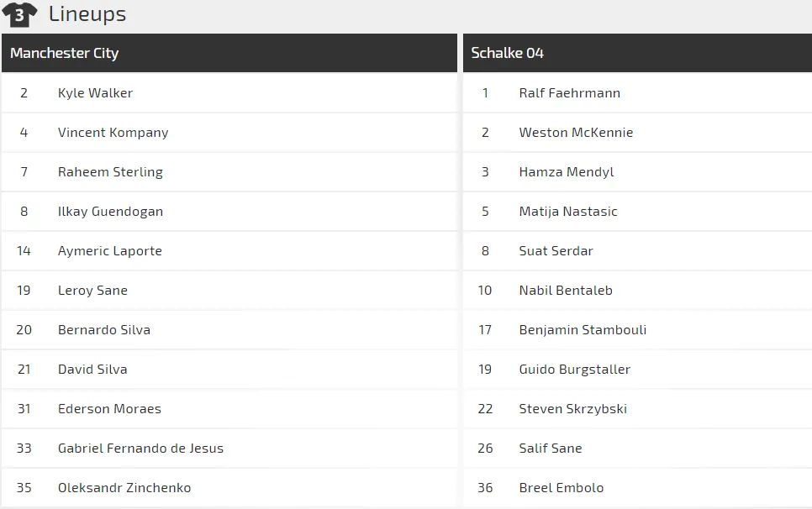Click Salif Sane's name
The image size is (812, 509).
(551, 449)
